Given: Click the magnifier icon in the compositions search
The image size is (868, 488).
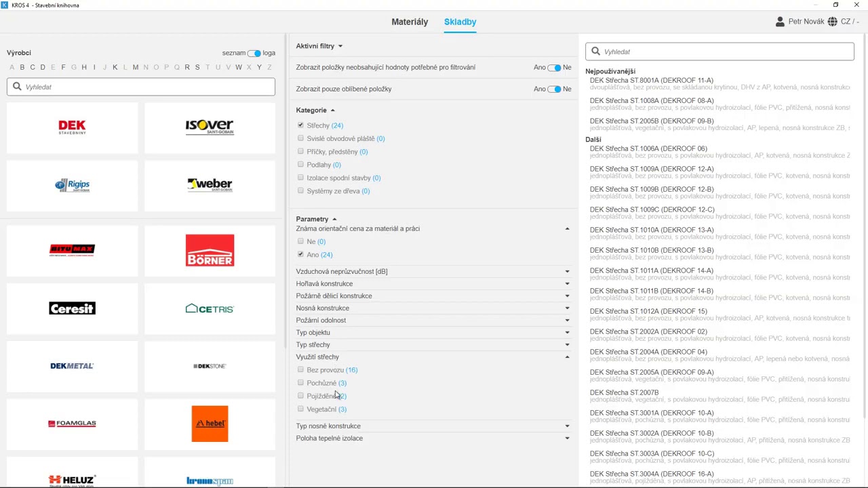Looking at the screenshot, I should coord(596,52).
